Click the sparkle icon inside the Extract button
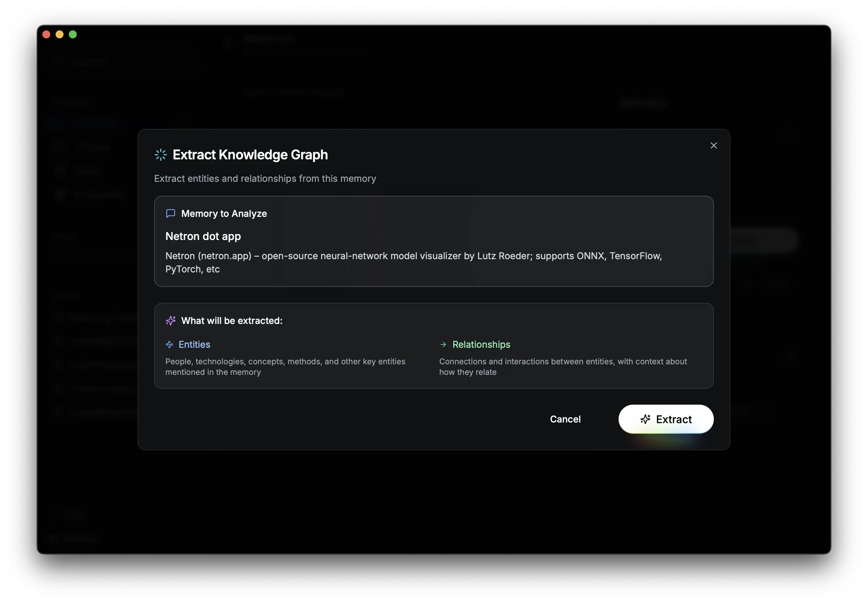868x603 pixels. pyautogui.click(x=645, y=419)
